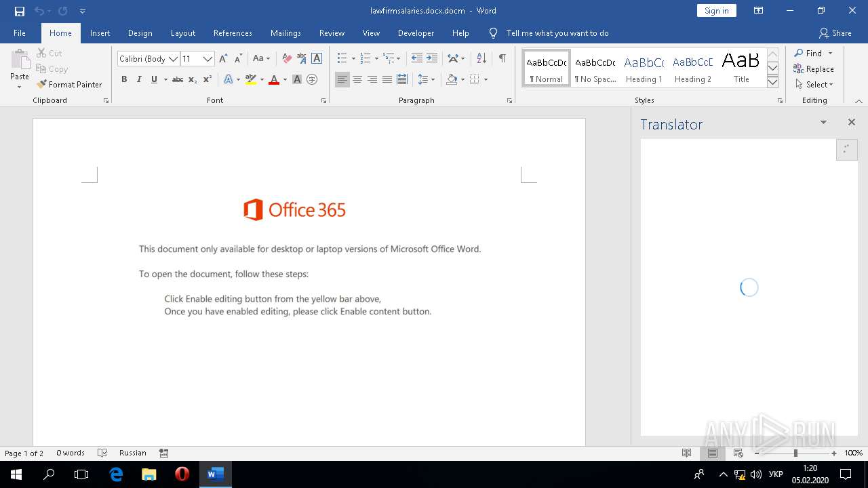Switch to the Design tab
The width and height of the screenshot is (868, 488).
140,33
